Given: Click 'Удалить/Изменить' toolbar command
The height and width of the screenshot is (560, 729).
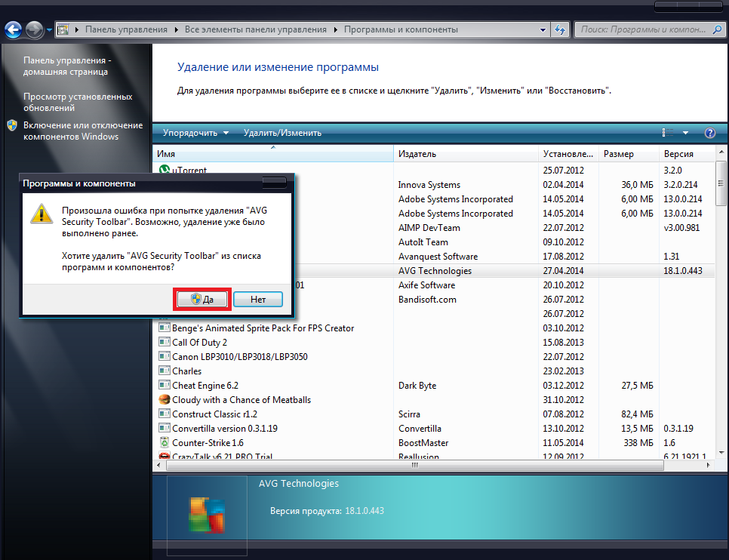Looking at the screenshot, I should click(x=282, y=133).
